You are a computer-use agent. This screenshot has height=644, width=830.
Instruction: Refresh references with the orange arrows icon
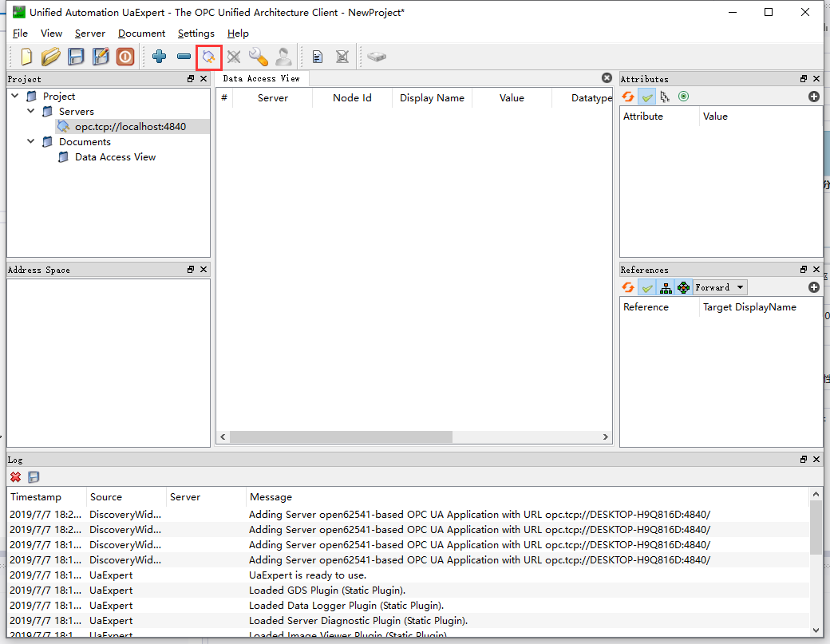pyautogui.click(x=628, y=287)
